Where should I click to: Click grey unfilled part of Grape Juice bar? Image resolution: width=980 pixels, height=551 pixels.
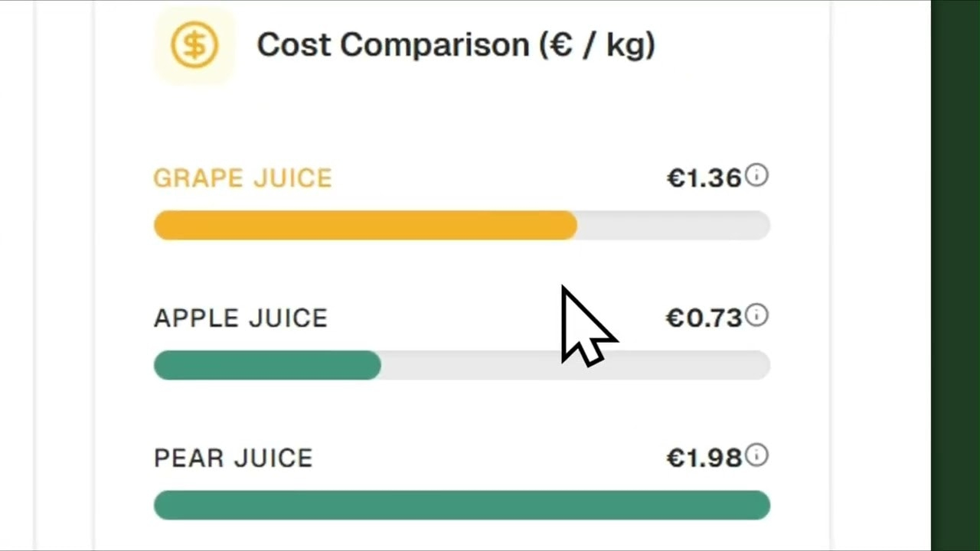674,226
